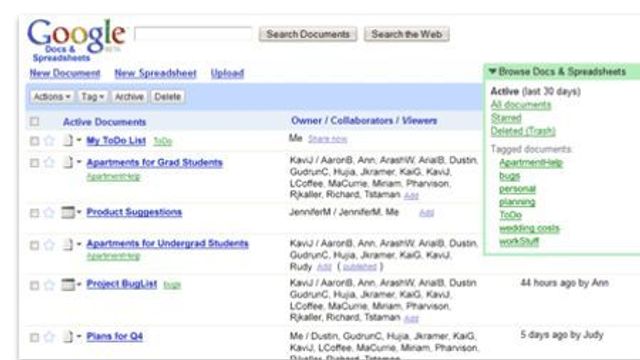640x360 pixels.
Task: Click the Upload link
Action: (227, 73)
